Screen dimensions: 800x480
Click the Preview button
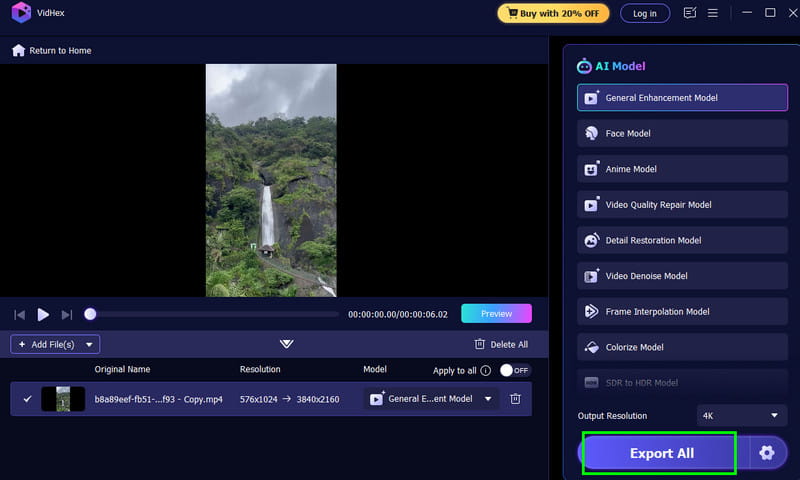tap(496, 314)
